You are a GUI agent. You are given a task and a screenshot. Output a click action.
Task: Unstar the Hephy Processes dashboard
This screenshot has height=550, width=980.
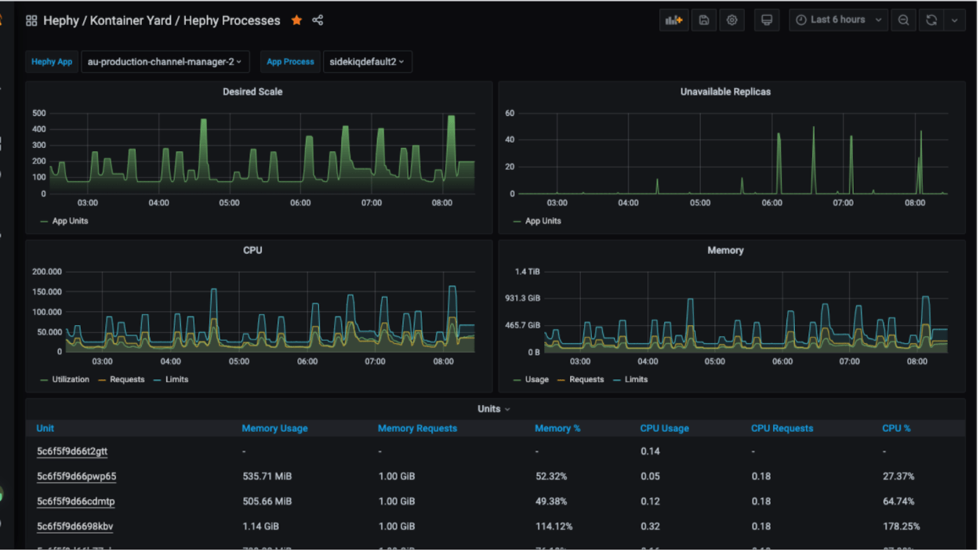tap(296, 20)
